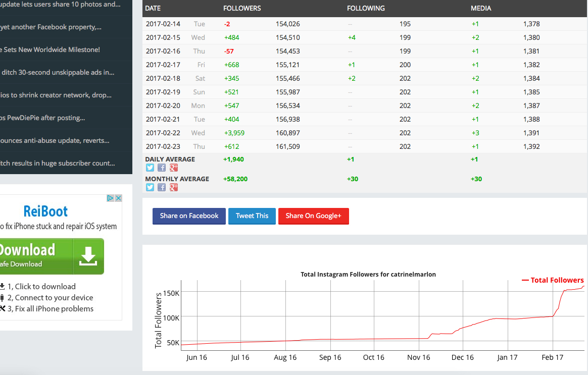Viewport: 588px width, 375px height.
Task: Open news about PewDiePie after posting
Action: [42, 118]
